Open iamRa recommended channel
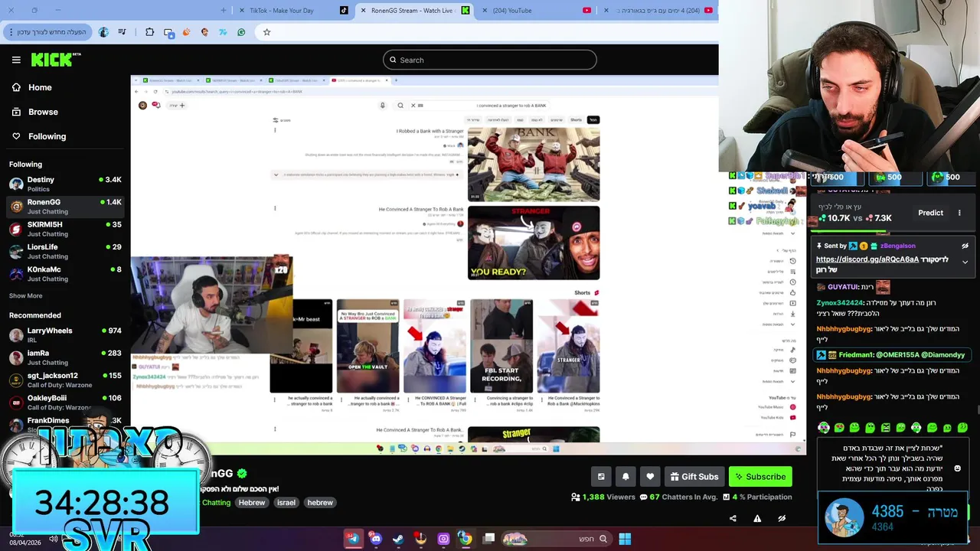This screenshot has height=551, width=980. click(65, 357)
